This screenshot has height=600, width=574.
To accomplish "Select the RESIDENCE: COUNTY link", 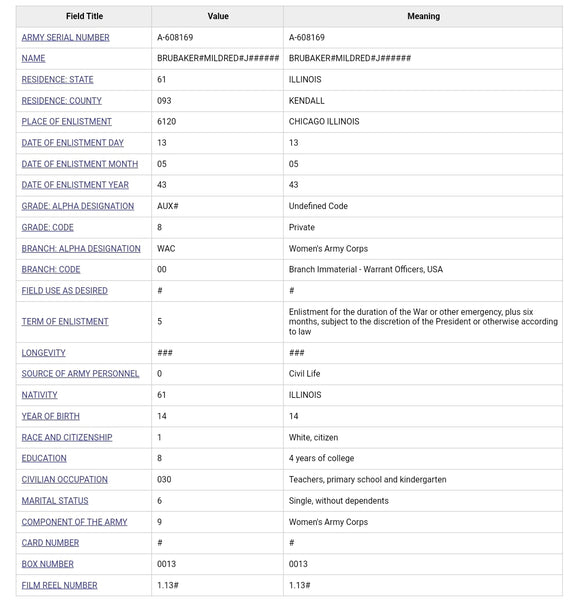I will pyautogui.click(x=62, y=101).
